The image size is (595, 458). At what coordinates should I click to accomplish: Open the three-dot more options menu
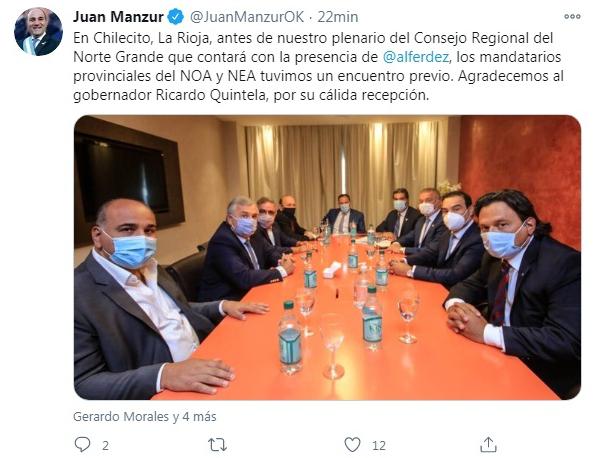572,16
